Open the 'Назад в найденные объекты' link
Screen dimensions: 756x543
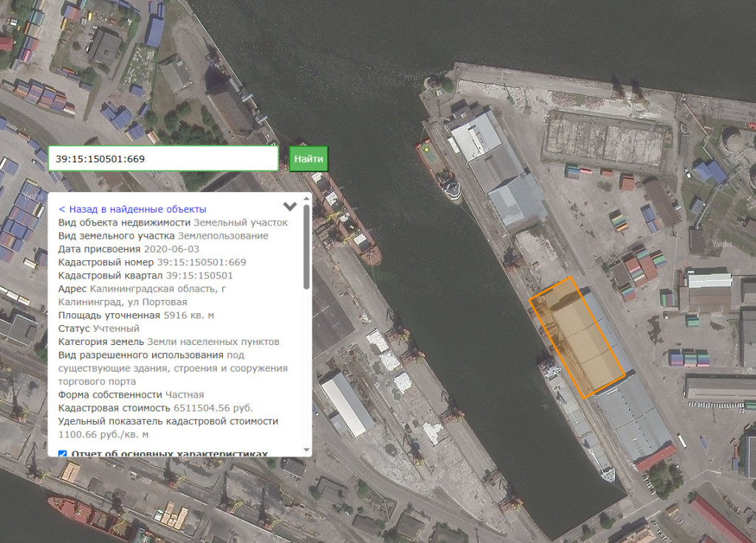pos(133,210)
